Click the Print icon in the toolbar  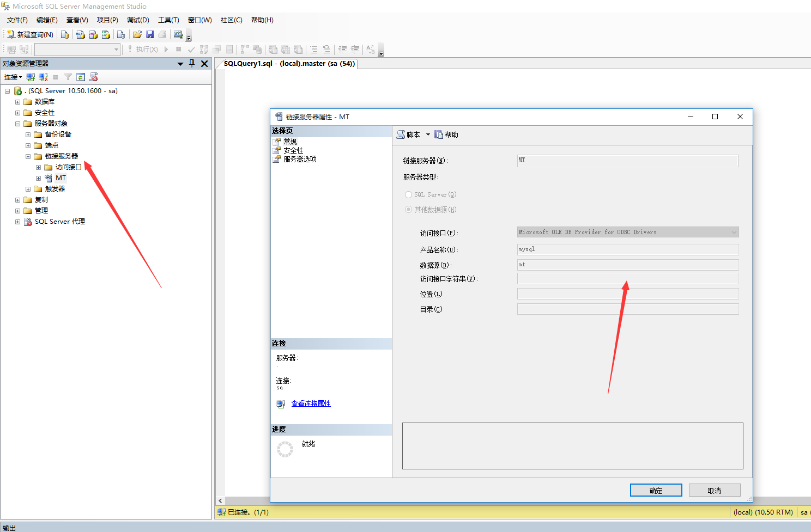162,34
